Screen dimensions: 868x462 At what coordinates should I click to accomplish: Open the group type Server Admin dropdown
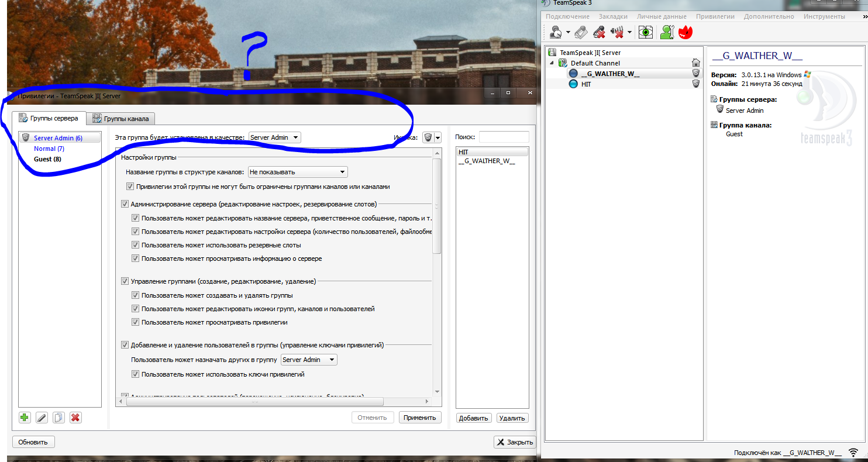[275, 137]
